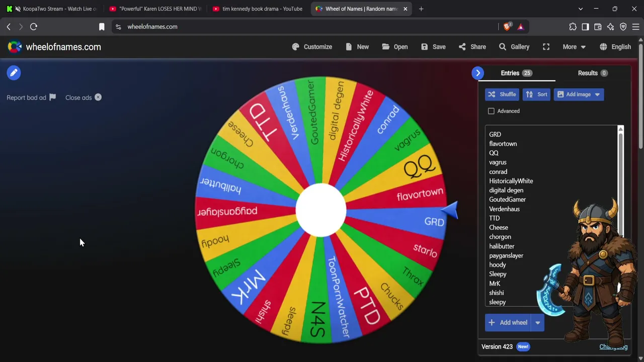Click the pencil edit title button
Viewport: 644px width, 362px height.
[x=14, y=73]
